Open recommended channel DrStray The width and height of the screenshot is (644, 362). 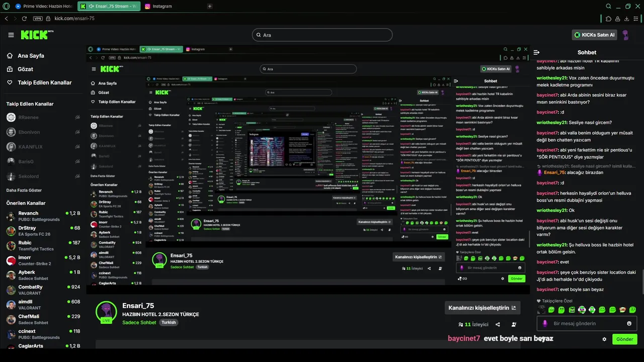click(x=42, y=231)
